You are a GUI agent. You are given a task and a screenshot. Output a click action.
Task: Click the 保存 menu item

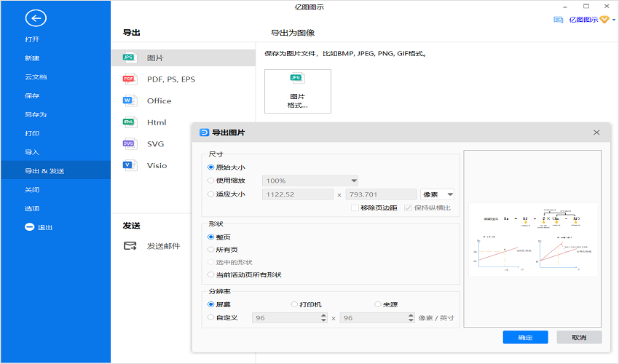pyautogui.click(x=32, y=95)
